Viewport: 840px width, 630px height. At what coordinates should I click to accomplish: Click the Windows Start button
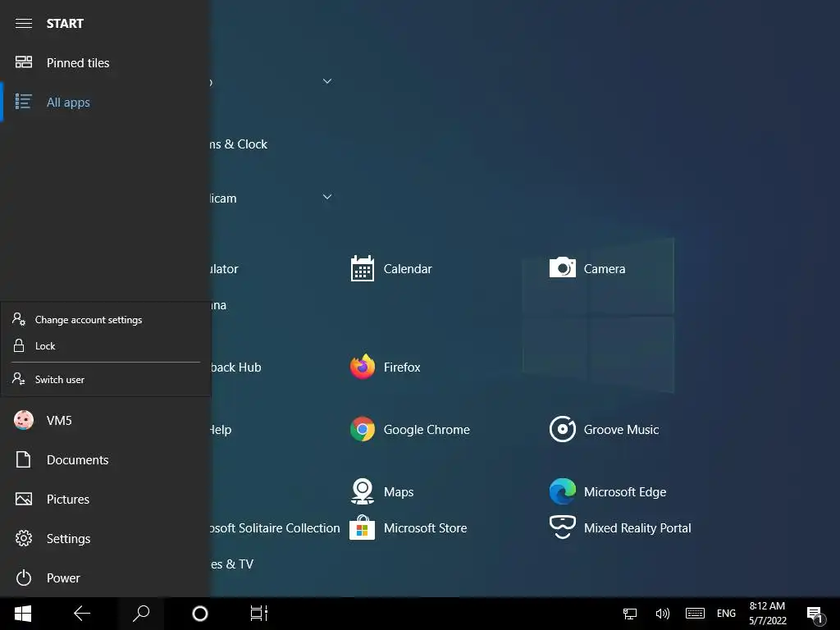point(22,614)
